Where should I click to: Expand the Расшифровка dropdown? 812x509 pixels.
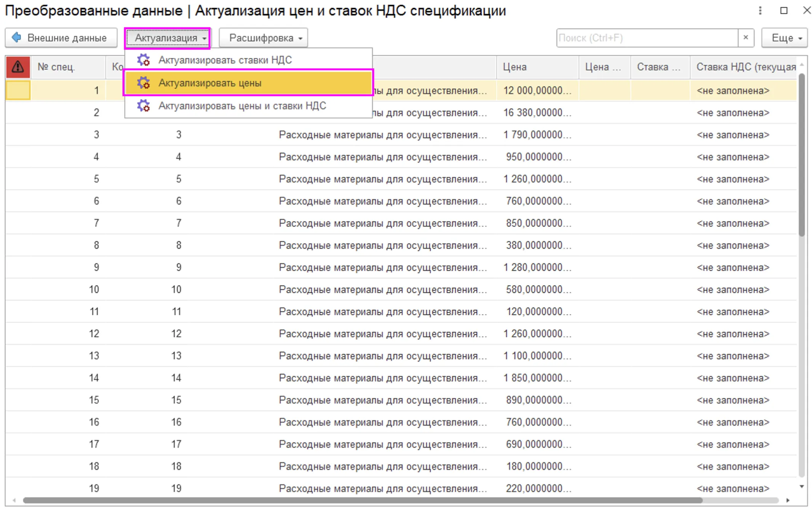(264, 38)
